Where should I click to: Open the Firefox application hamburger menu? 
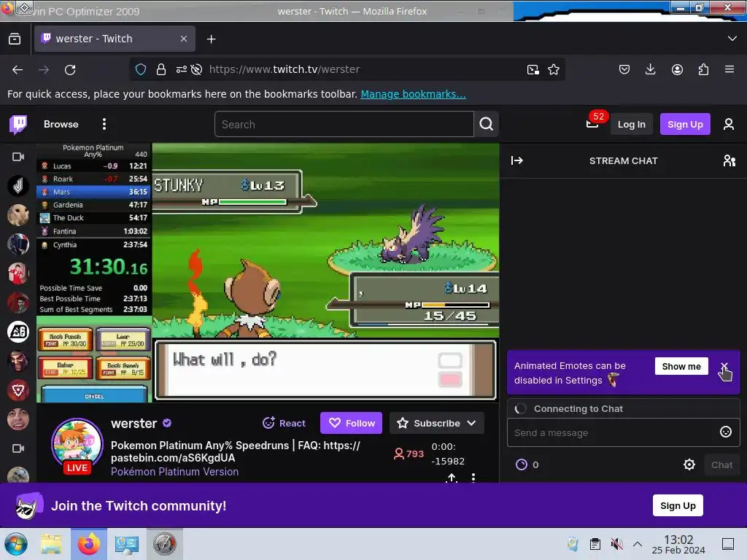[729, 69]
